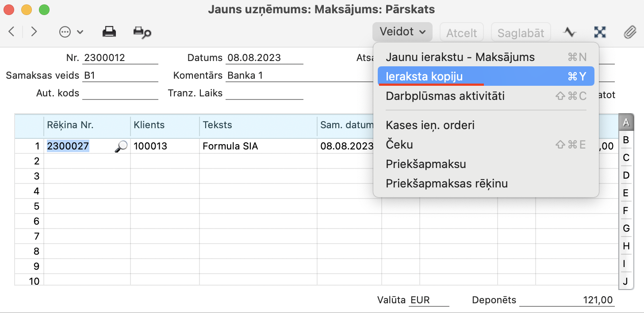Viewport: 644px width, 313px height.
Task: Select Priekšapmaksas rēķinu menu item
Action: pos(447,183)
